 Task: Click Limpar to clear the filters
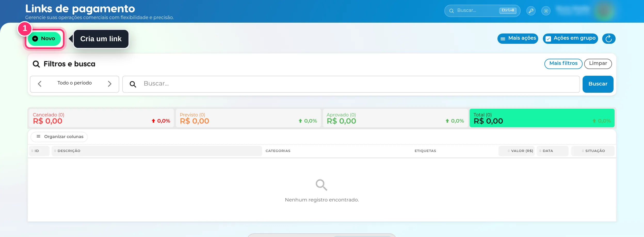click(x=598, y=64)
